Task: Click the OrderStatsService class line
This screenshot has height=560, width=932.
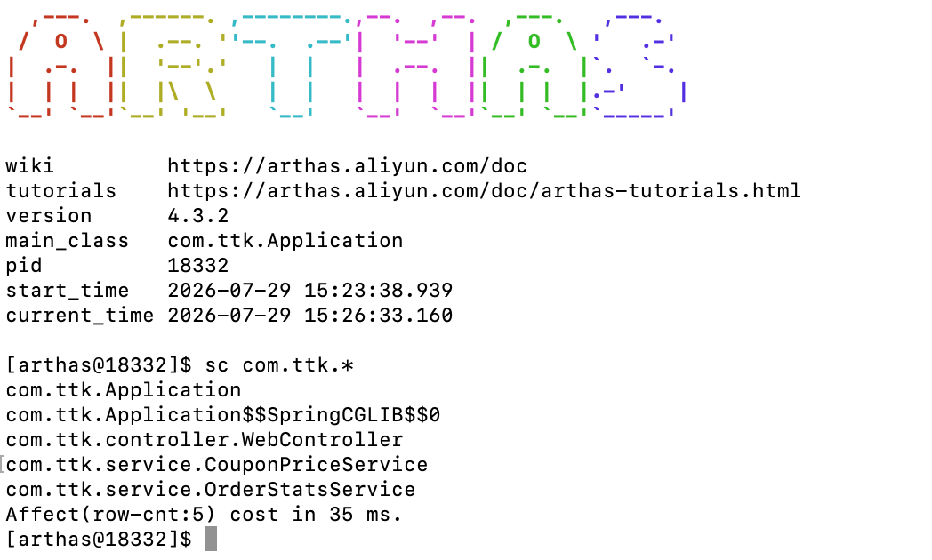Action: (x=211, y=490)
